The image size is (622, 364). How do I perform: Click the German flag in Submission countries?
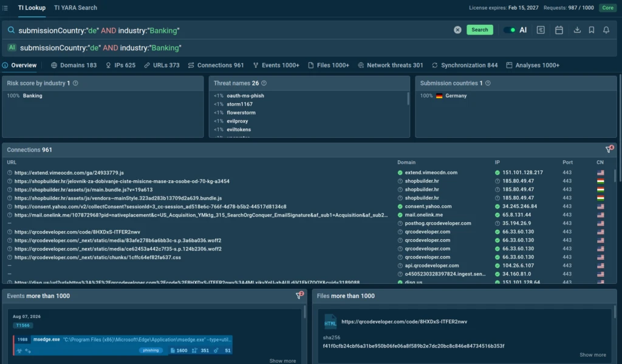439,96
